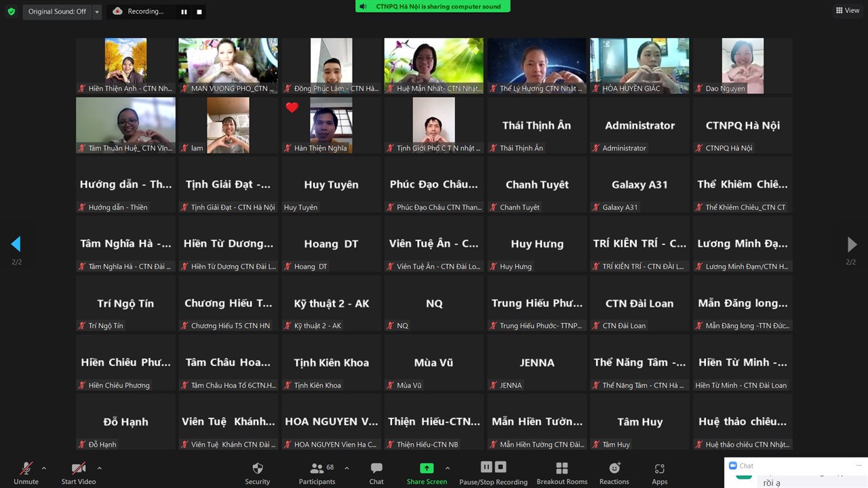Click the sharing computer sound banner

(x=433, y=6)
